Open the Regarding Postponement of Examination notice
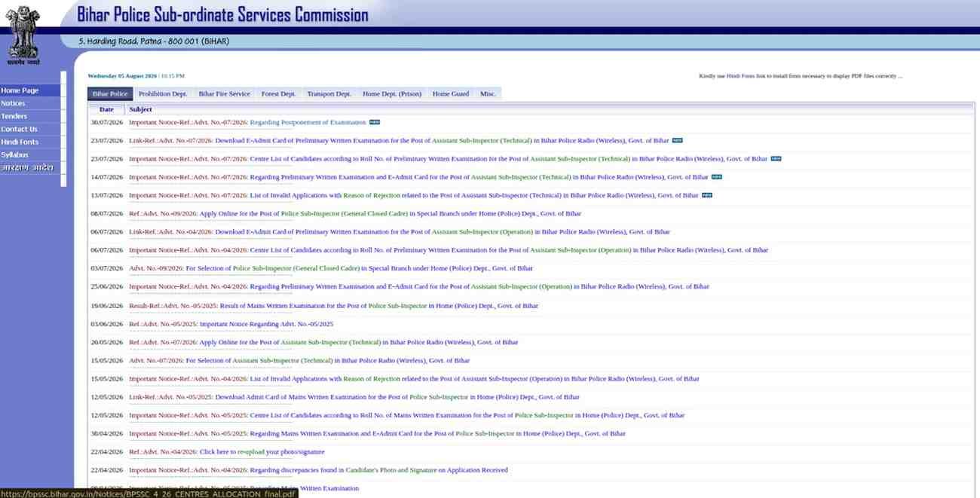Image resolution: width=980 pixels, height=498 pixels. (247, 122)
